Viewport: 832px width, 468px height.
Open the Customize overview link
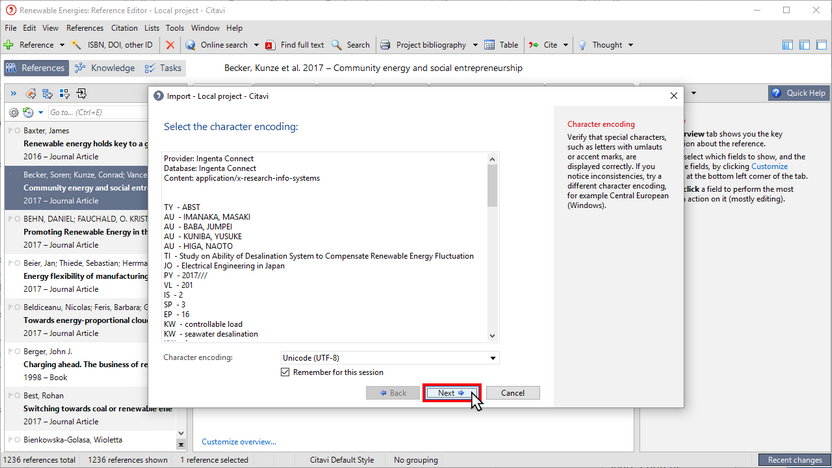pyautogui.click(x=239, y=441)
